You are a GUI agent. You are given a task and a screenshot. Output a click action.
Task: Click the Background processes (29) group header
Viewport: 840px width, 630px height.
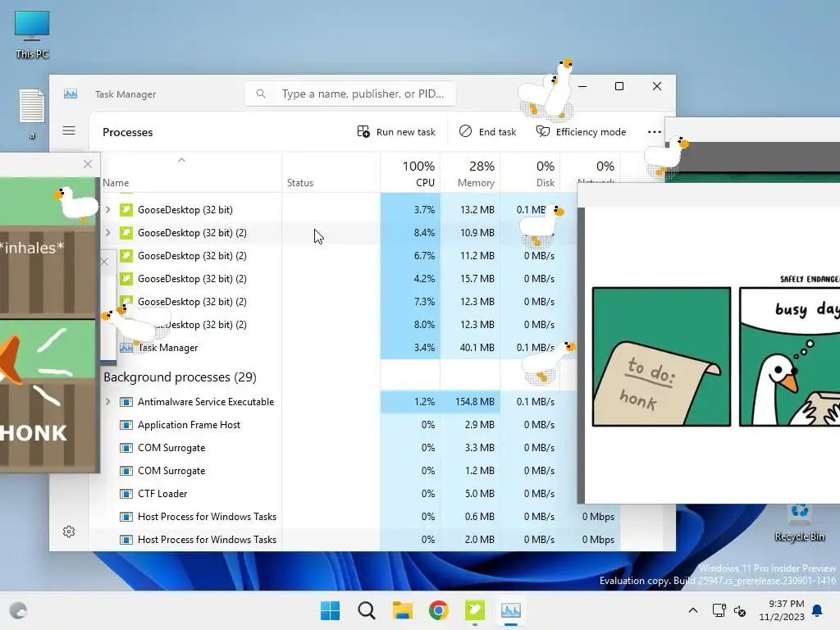coord(180,377)
